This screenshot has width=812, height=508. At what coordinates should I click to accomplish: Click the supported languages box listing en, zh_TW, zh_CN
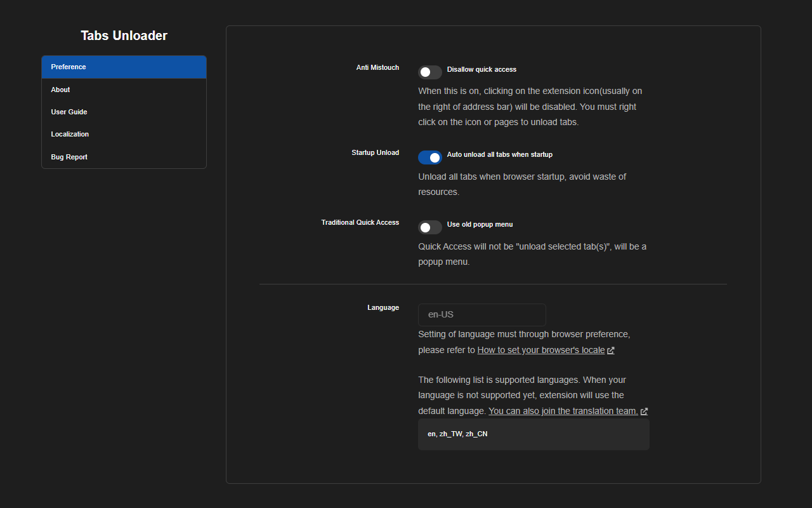(x=533, y=434)
